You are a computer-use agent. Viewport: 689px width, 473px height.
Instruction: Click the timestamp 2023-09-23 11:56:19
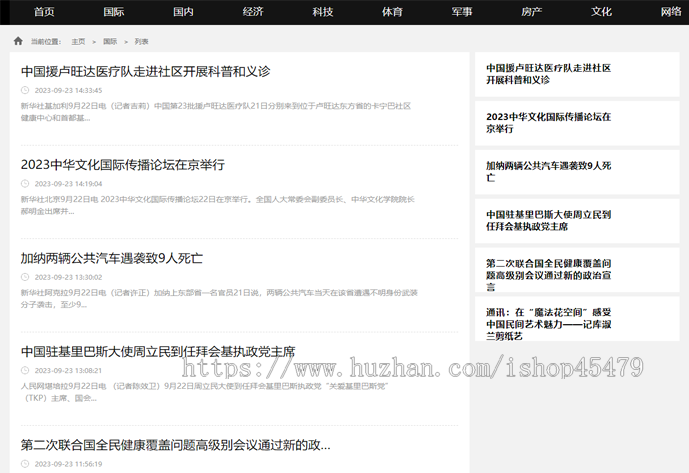[x=69, y=464]
